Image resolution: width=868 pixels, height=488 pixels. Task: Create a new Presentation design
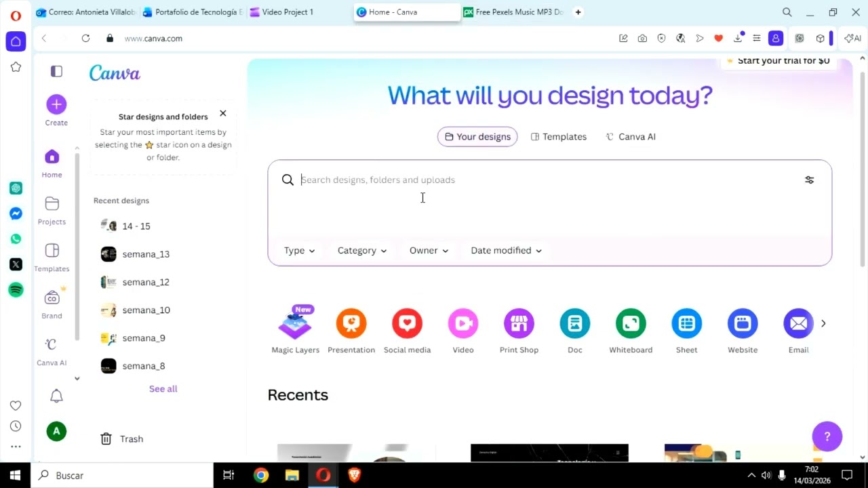point(351,323)
